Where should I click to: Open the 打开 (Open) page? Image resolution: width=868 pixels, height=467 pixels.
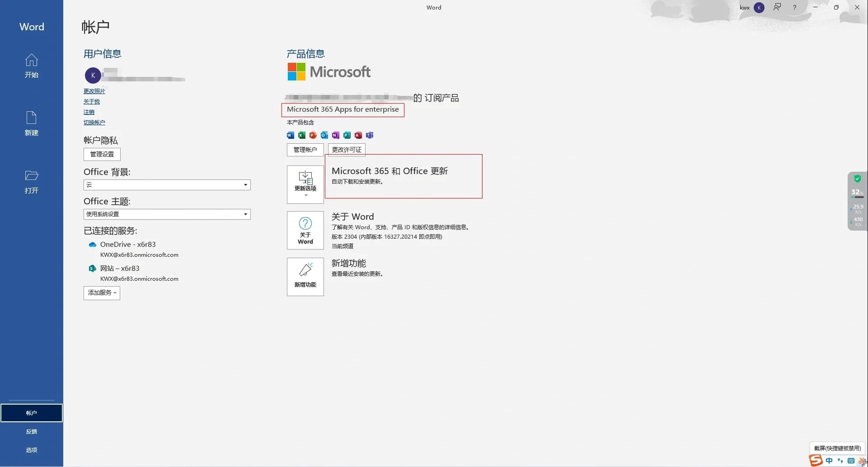pyautogui.click(x=31, y=182)
